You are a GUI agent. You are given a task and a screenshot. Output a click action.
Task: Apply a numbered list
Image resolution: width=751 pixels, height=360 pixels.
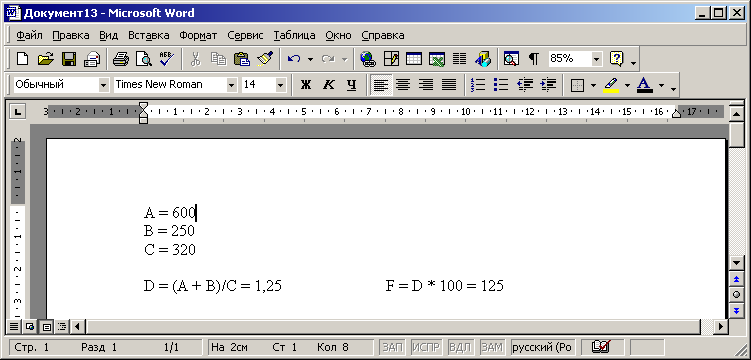[x=478, y=85]
